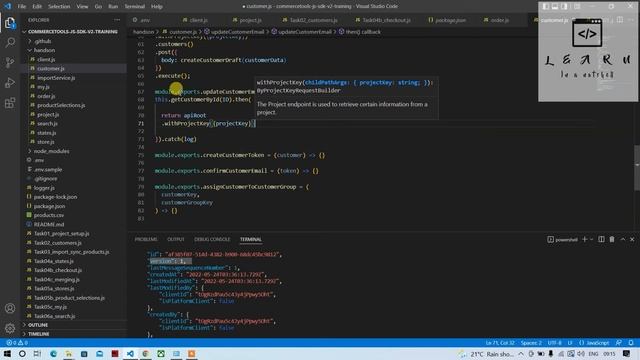Open Task View on taskbar

[37, 353]
